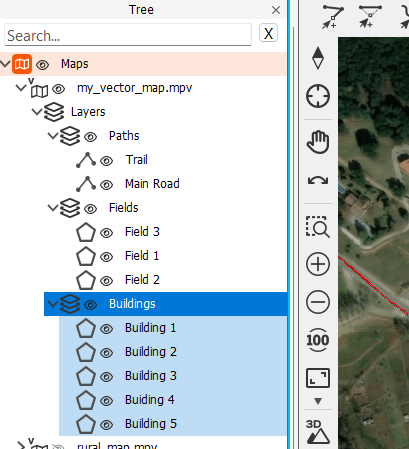Screen dimensions: 409x449
Task: Click the fit-to-screen expand icon
Action: click(x=318, y=378)
